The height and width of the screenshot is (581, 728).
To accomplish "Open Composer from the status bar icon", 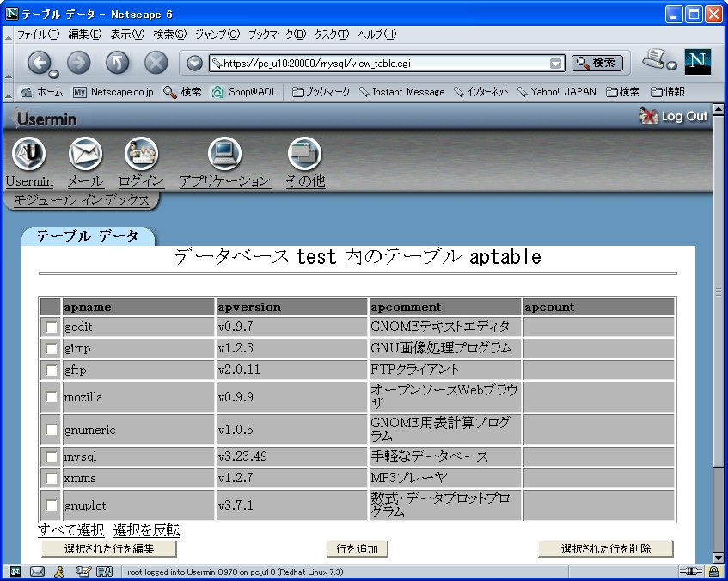I will (83, 572).
